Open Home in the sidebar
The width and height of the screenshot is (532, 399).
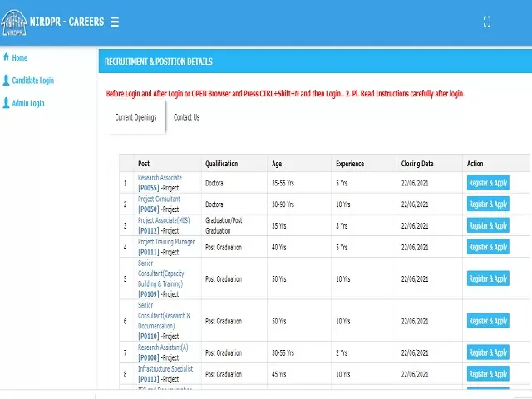click(x=19, y=57)
